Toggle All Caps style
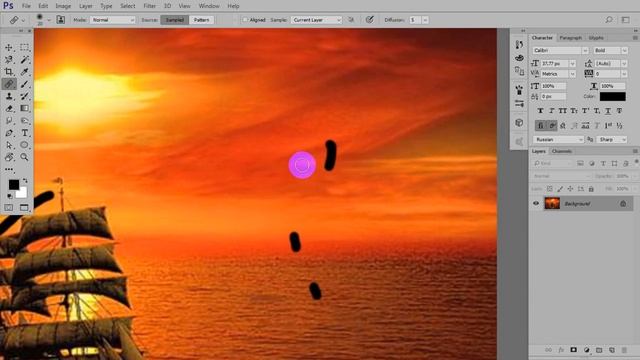Image resolution: width=640 pixels, height=360 pixels. [x=563, y=111]
